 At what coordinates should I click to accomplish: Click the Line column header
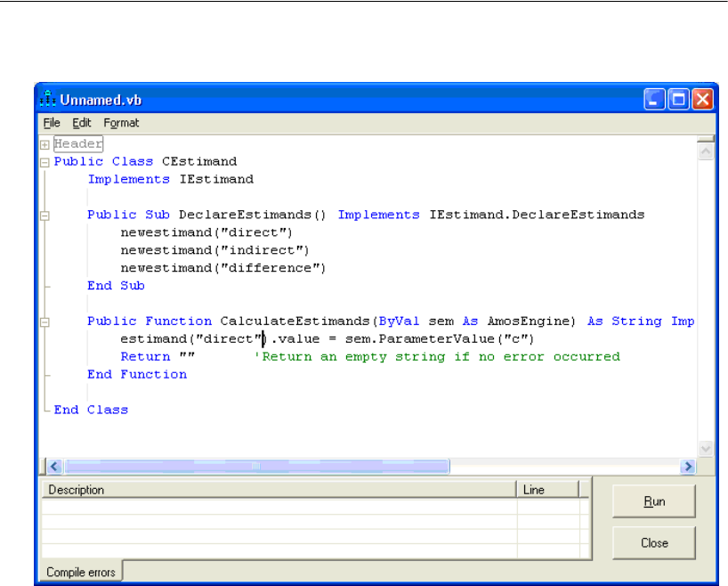548,490
